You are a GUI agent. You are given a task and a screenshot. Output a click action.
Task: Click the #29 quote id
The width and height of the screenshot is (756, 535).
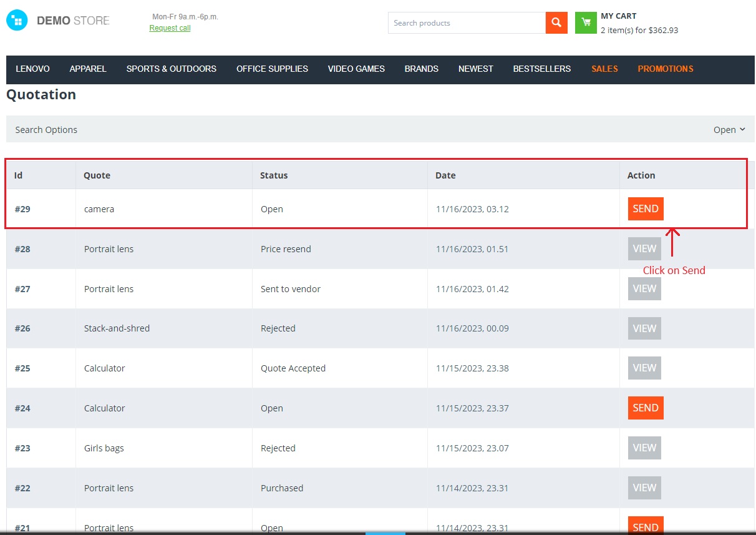tap(22, 209)
